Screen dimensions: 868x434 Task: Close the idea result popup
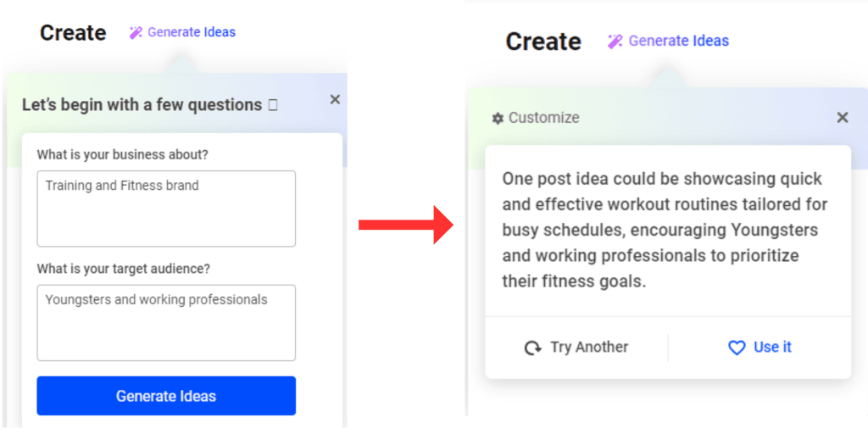[x=842, y=118]
